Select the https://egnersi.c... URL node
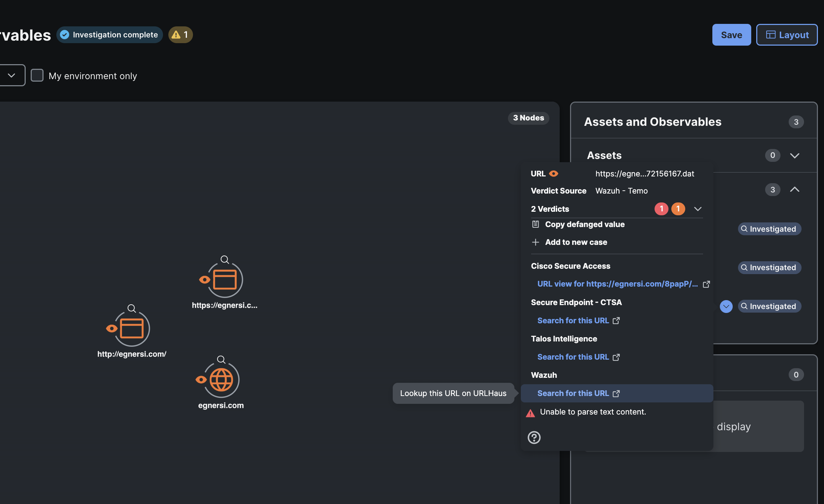 (225, 280)
